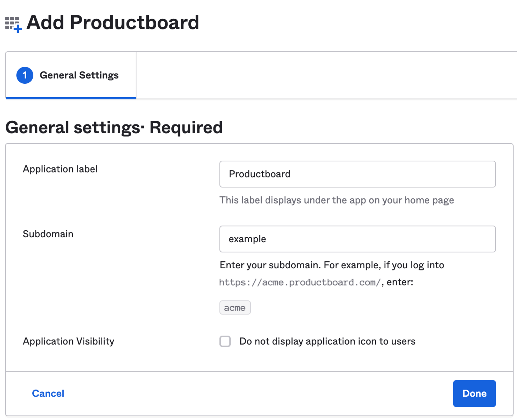Viewport: 517px width, 420px height.
Task: Click the Subdomain input field
Action: point(358,239)
